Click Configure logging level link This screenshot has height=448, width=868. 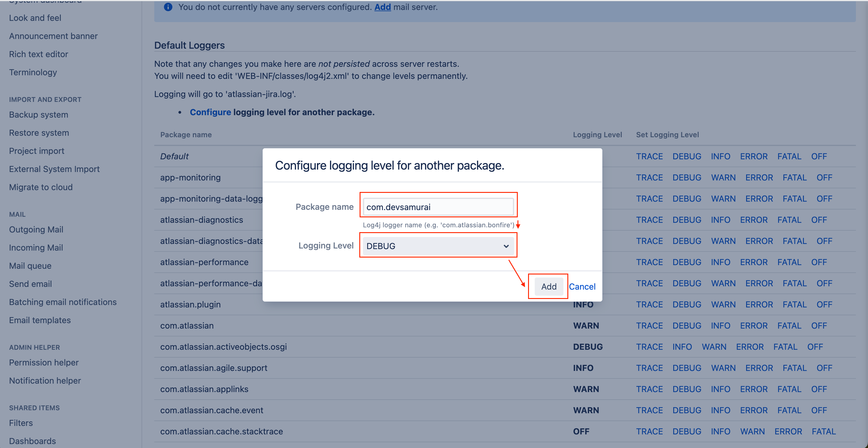click(x=210, y=112)
